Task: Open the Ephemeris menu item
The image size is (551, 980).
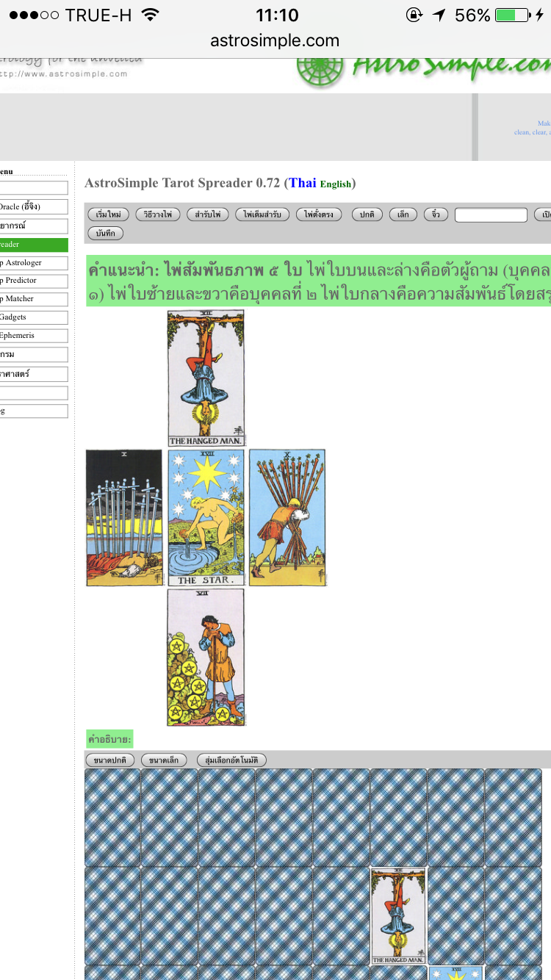Action: tap(34, 335)
